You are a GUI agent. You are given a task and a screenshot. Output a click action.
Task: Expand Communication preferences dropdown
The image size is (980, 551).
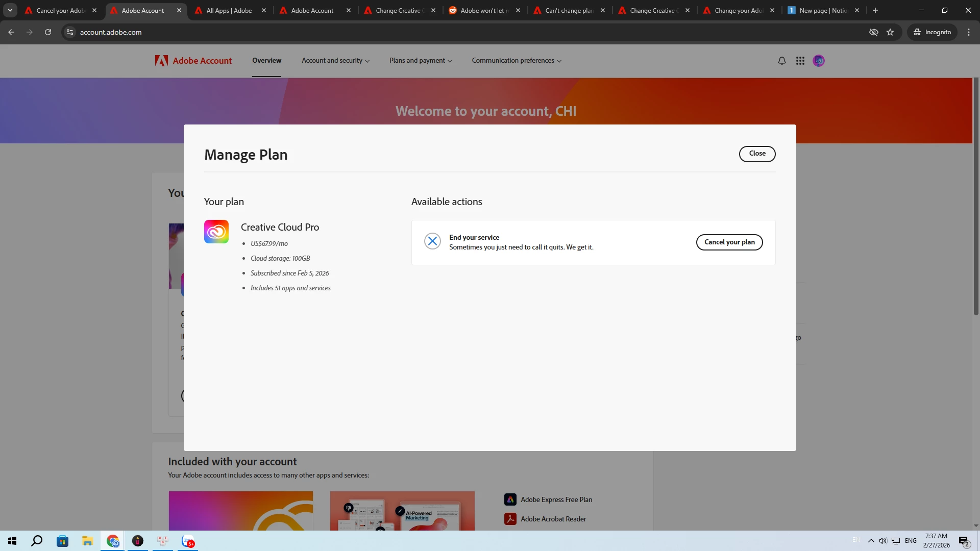516,61
